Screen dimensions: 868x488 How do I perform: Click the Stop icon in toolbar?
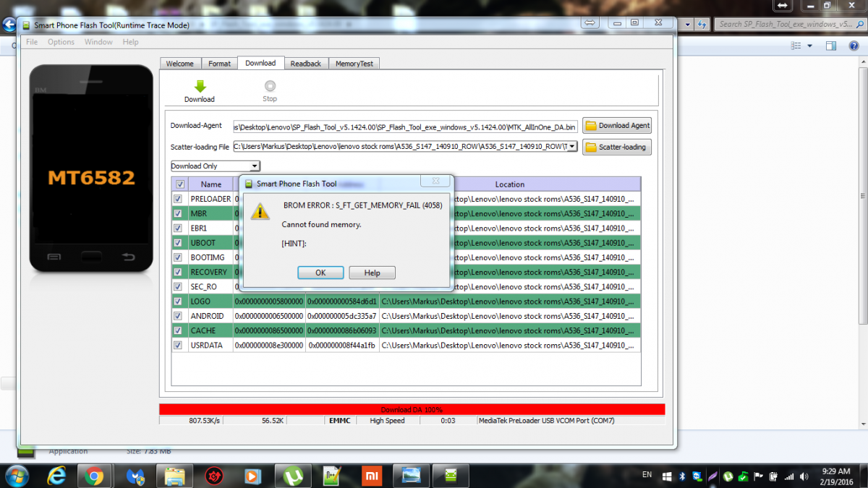point(270,85)
